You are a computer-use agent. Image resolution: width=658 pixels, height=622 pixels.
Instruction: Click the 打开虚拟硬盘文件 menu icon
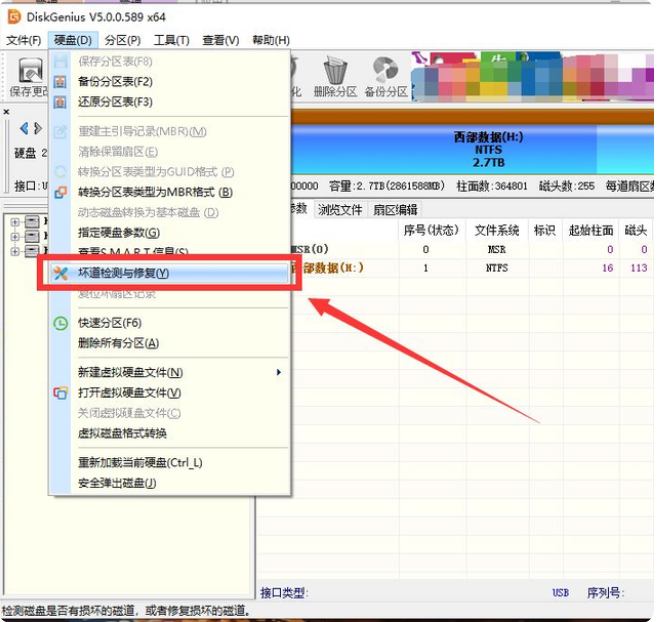click(60, 393)
